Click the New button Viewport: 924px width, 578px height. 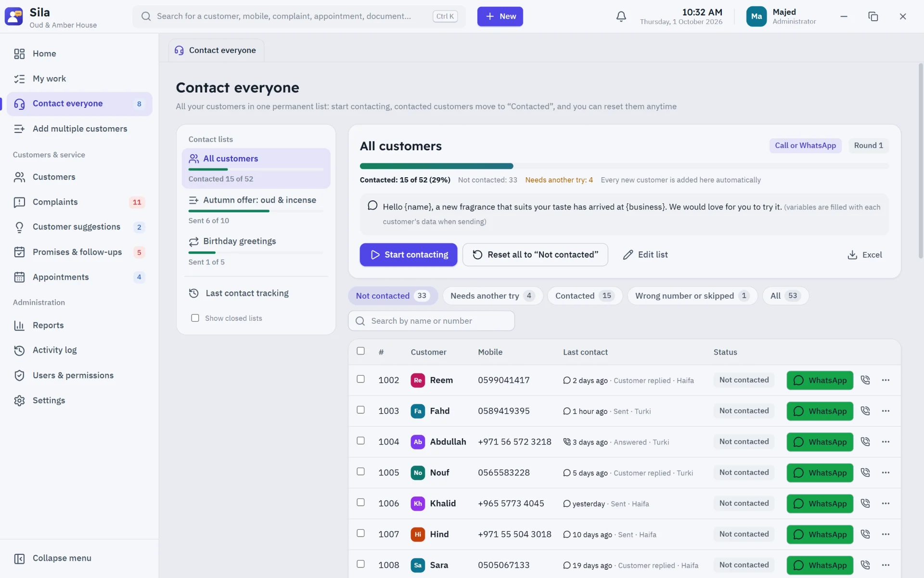500,16
